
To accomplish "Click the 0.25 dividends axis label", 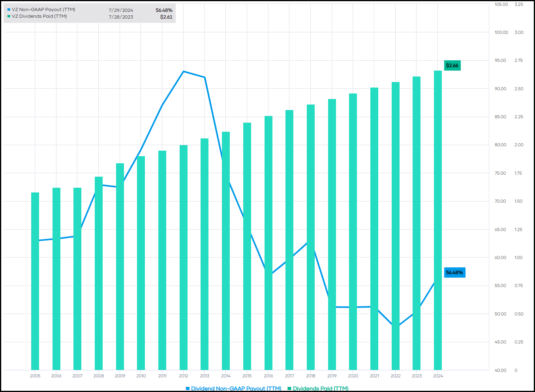I will click(x=519, y=342).
